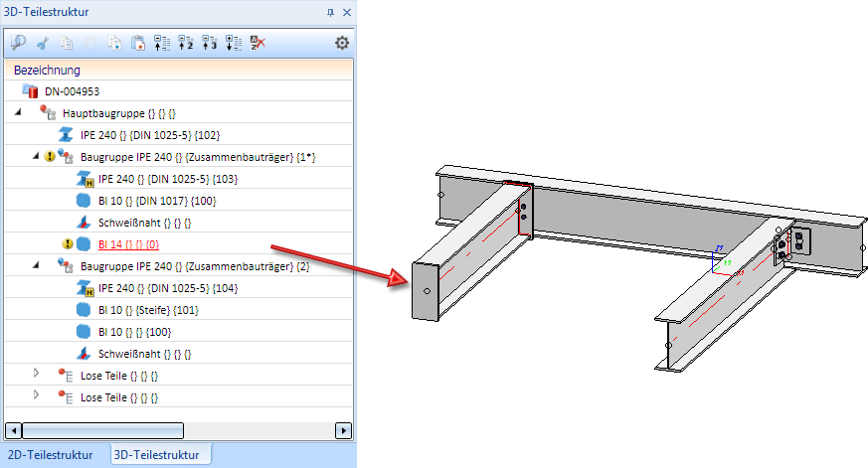
Task: Click the remove A-Z sorting icon
Action: pos(258,43)
